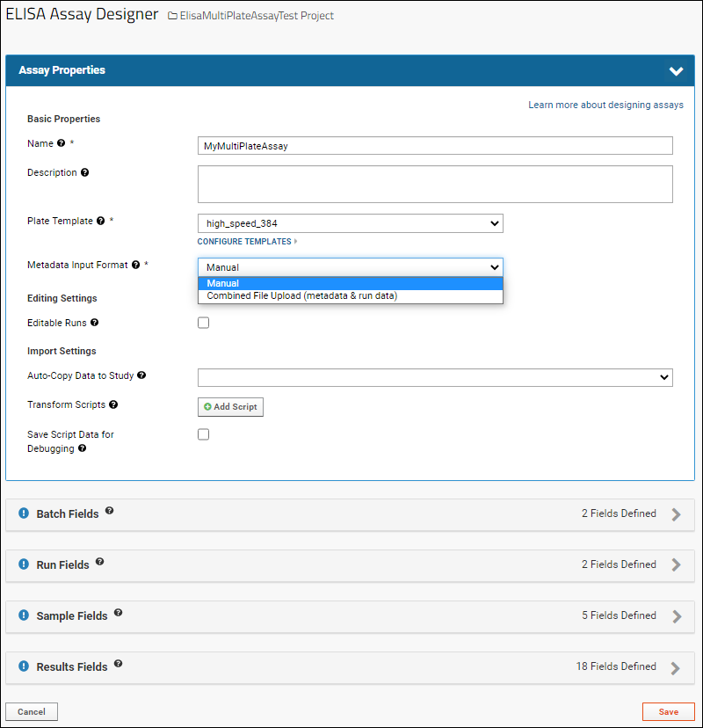Click the Description help question-mark icon

(84, 172)
